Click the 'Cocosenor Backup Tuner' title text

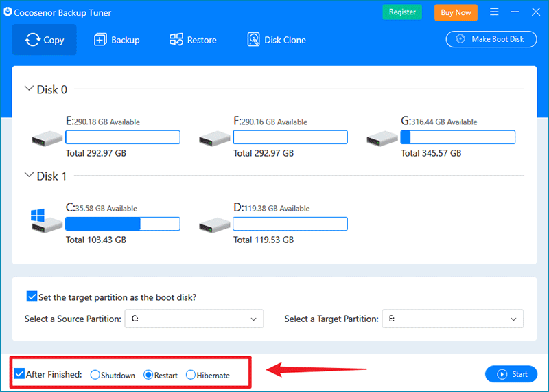tap(62, 12)
